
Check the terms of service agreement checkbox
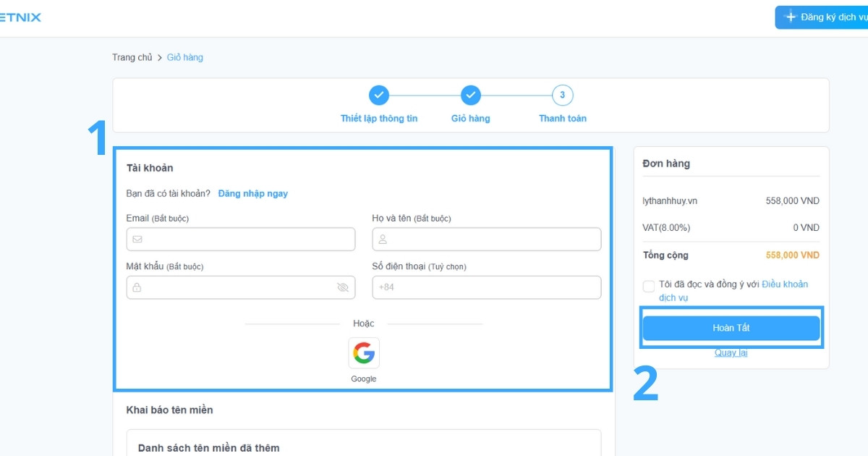(649, 286)
